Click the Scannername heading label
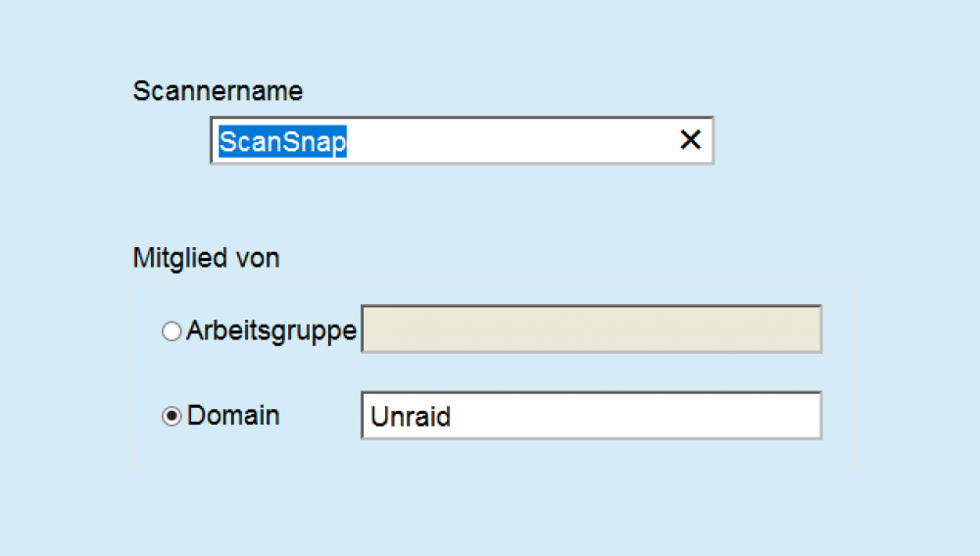Viewport: 980px width, 556px height. (218, 91)
